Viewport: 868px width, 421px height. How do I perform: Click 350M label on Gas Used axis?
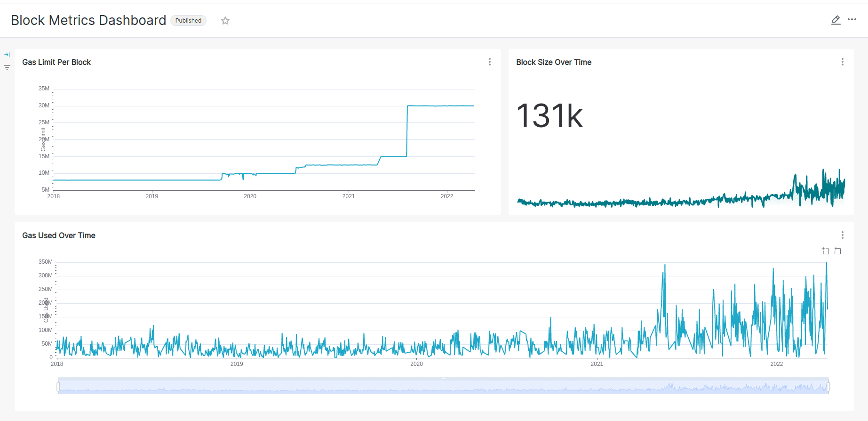(x=46, y=262)
